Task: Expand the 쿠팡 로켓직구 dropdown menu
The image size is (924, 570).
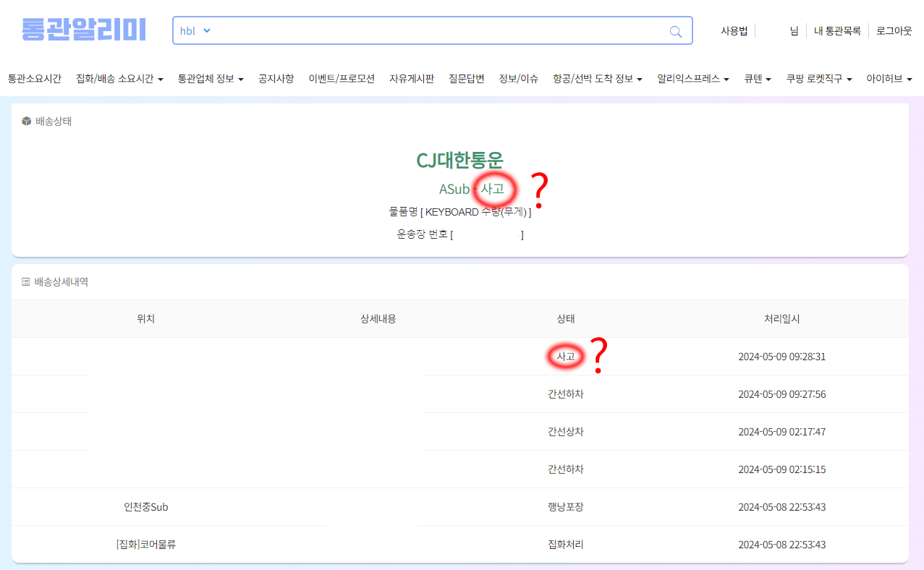Action: pos(819,78)
